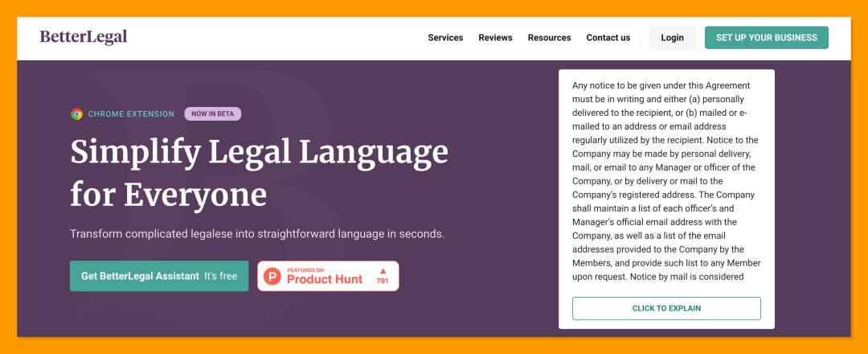The height and width of the screenshot is (354, 868).
Task: Go to Contact us page
Action: pos(608,38)
